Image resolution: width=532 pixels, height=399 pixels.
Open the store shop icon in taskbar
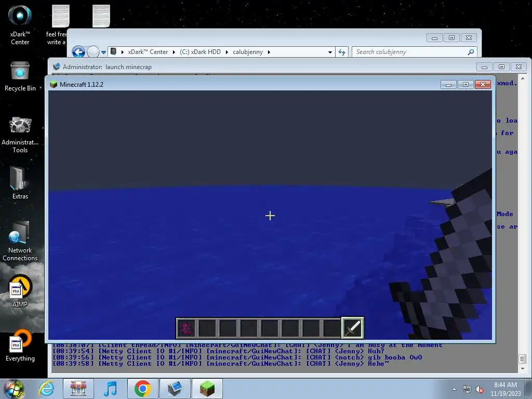pyautogui.click(x=78, y=389)
